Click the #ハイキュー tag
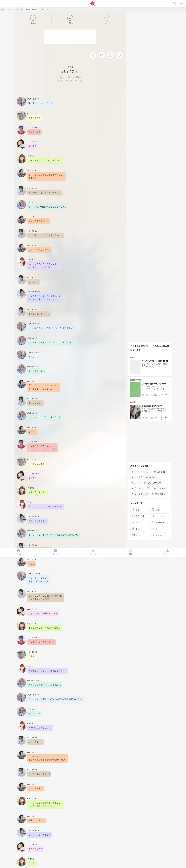186x868 pixels. point(153,477)
